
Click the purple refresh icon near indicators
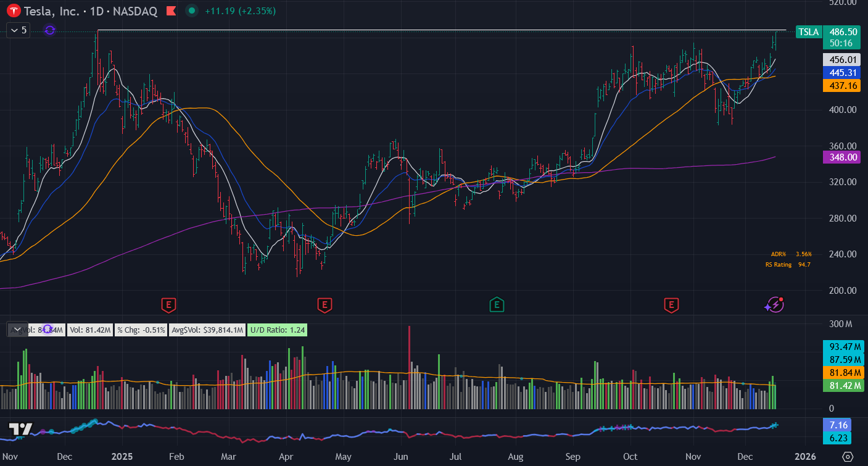pos(50,30)
